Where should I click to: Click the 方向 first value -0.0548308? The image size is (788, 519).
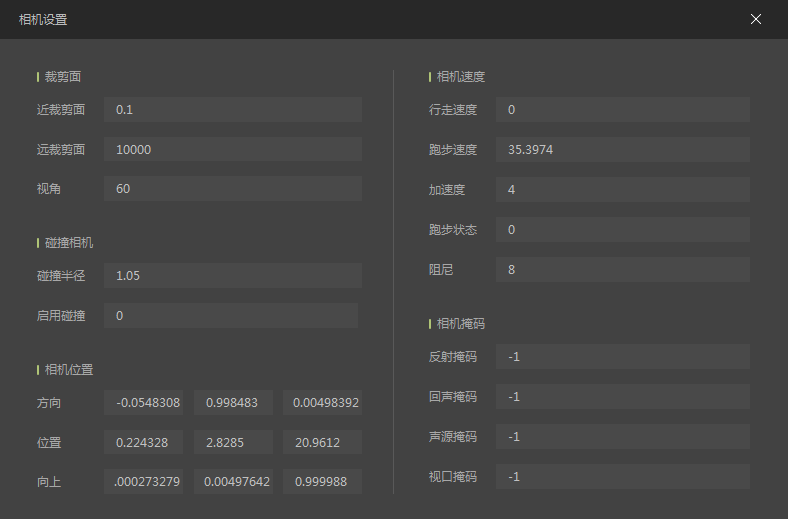[144, 402]
